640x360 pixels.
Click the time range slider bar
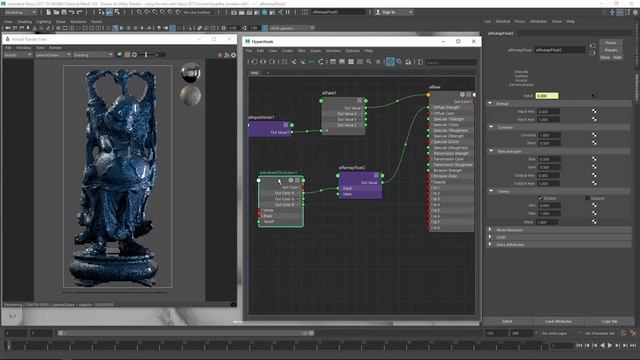(x=186, y=333)
